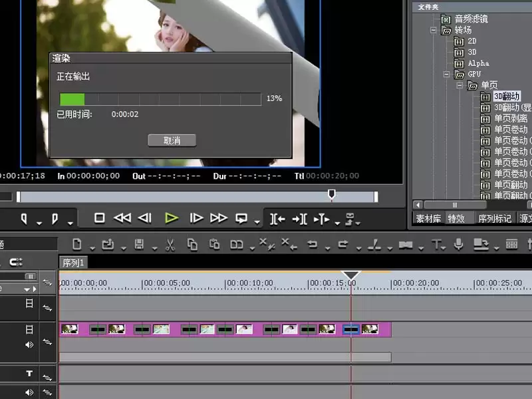Click the fast forward double-arrow button
This screenshot has height=399, width=532.
click(x=219, y=218)
